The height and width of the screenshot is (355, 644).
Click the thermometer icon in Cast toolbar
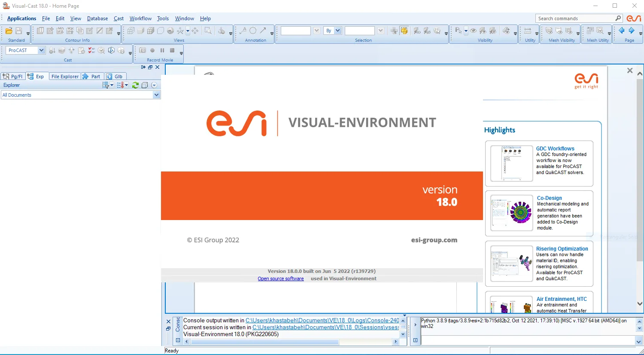(72, 51)
